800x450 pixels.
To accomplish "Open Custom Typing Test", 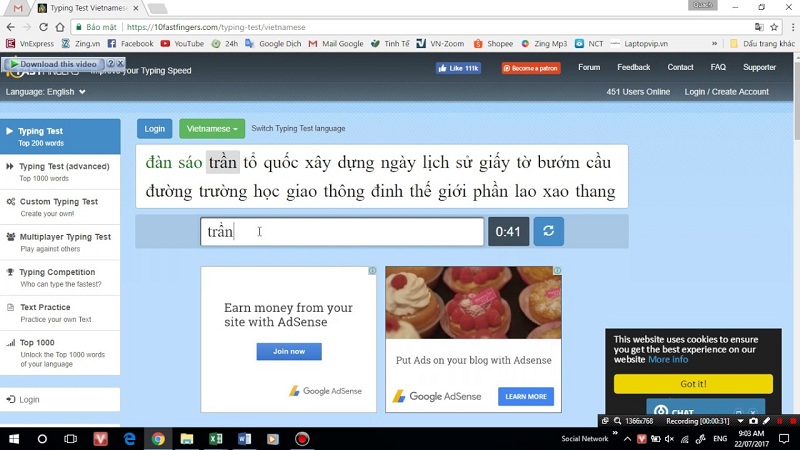I will 60,207.
